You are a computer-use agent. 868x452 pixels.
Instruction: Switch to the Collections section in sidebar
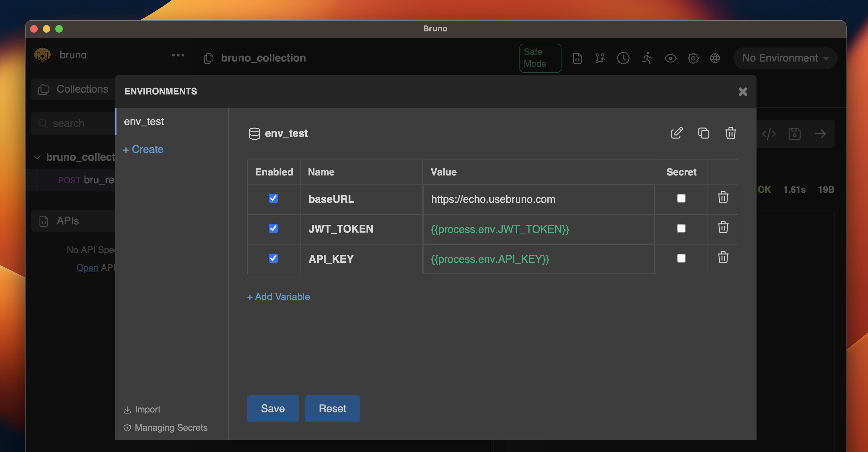point(82,89)
